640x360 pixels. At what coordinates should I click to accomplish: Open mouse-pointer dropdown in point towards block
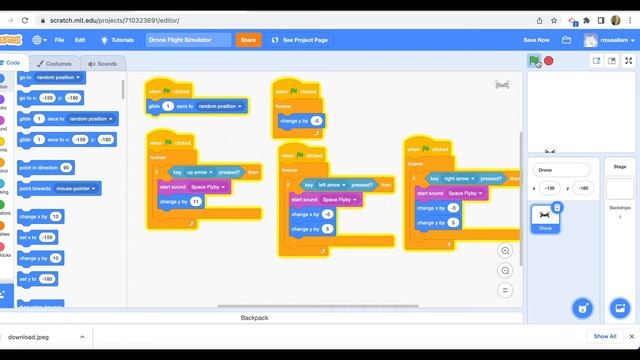76,189
